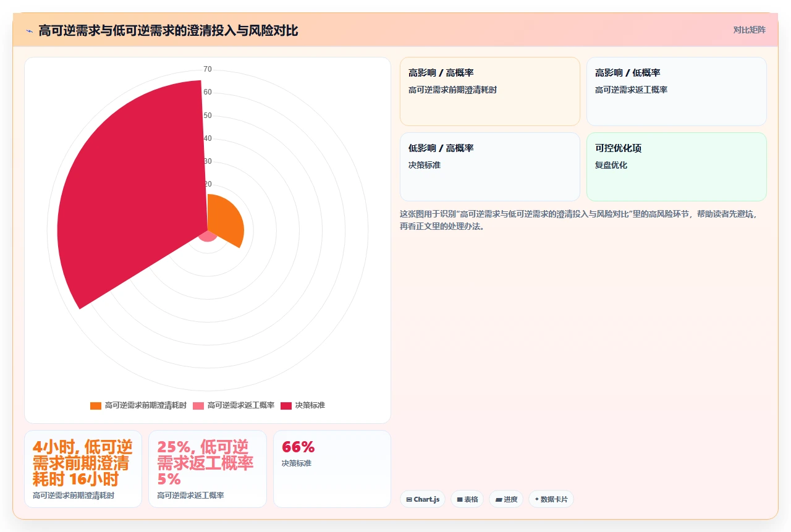This screenshot has width=791, height=532.
Task: Open the 低影响 / 高概率 matrix card
Action: coord(490,167)
